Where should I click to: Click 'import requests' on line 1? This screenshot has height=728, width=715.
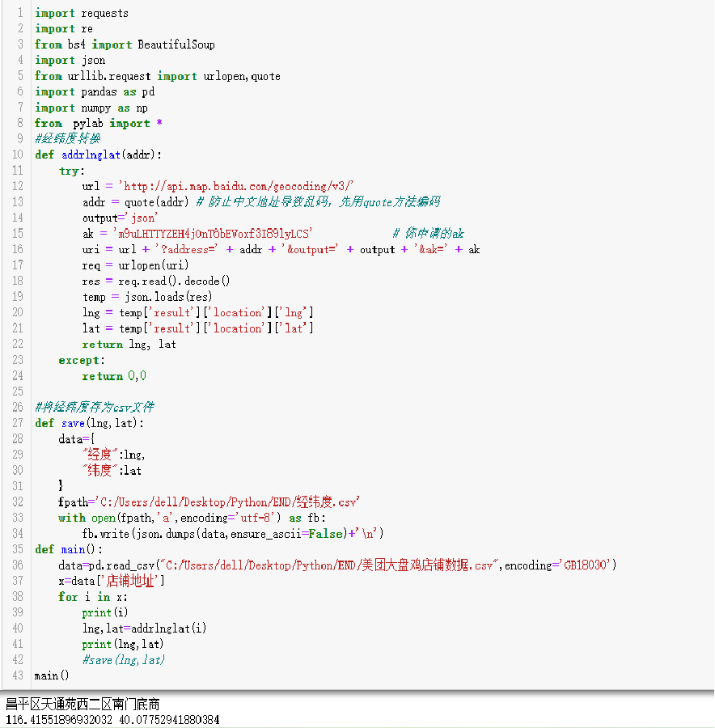82,13
